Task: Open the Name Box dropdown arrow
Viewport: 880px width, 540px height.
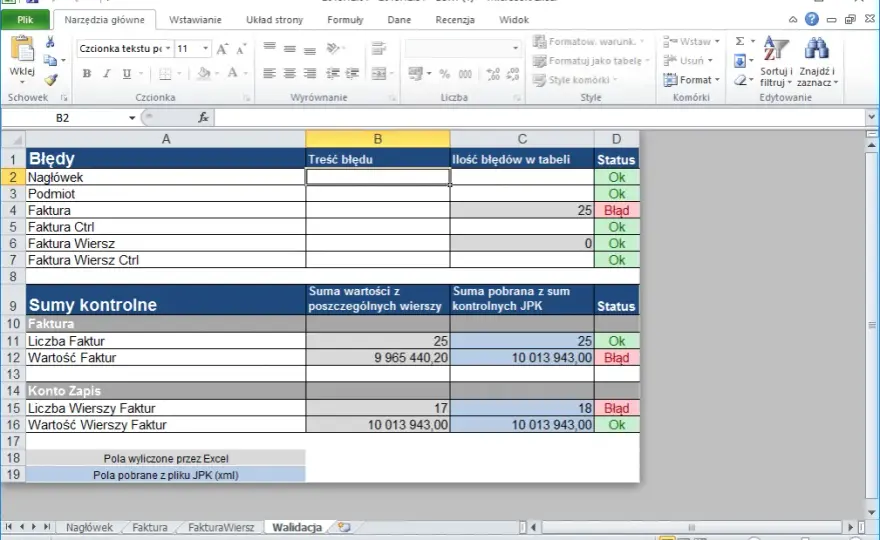Action: pyautogui.click(x=132, y=118)
